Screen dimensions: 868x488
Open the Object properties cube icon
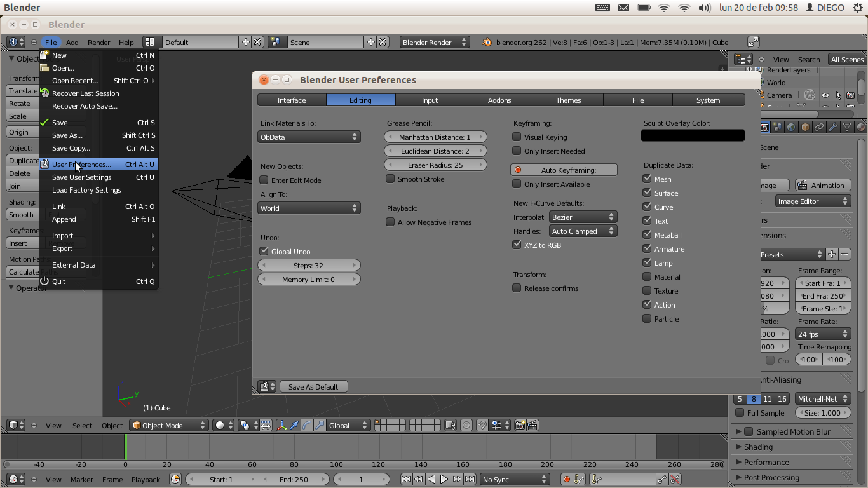point(805,127)
